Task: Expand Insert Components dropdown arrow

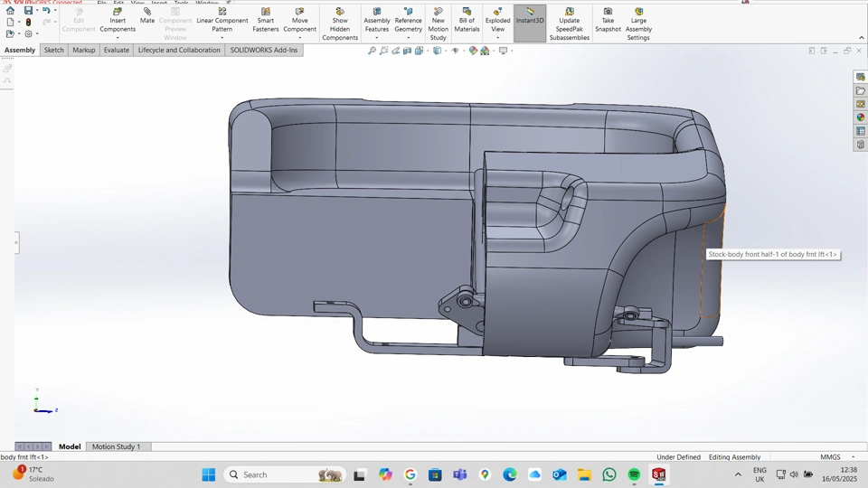Action: (x=118, y=38)
